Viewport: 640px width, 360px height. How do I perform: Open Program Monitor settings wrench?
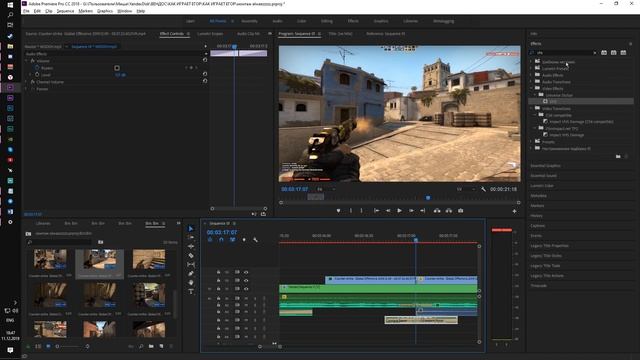tap(484, 189)
